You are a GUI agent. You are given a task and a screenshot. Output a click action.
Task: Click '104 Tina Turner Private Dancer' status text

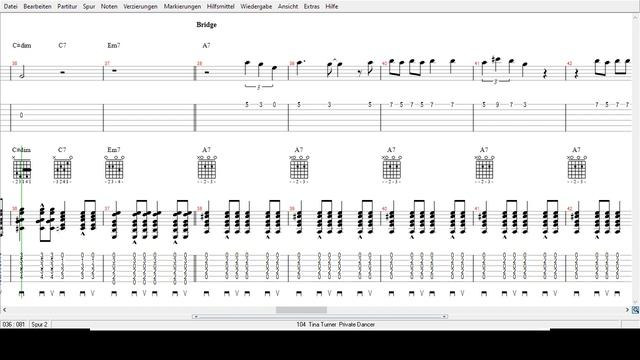coord(336,324)
